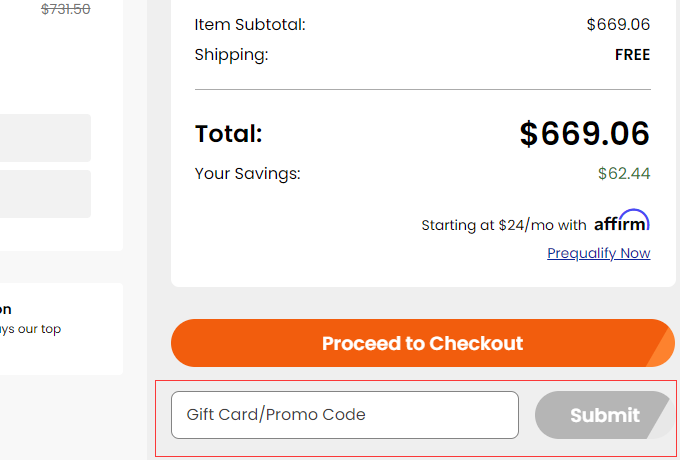Click the green $62.44 savings amount

point(623,173)
